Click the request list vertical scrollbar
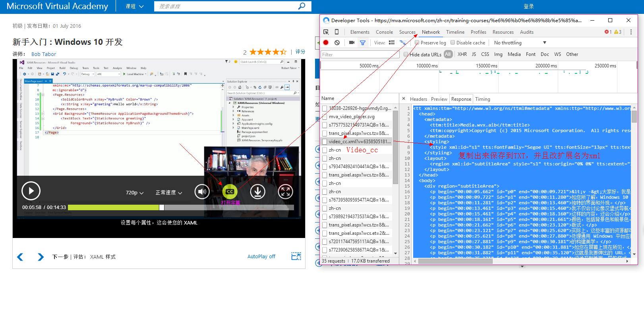 point(395,148)
